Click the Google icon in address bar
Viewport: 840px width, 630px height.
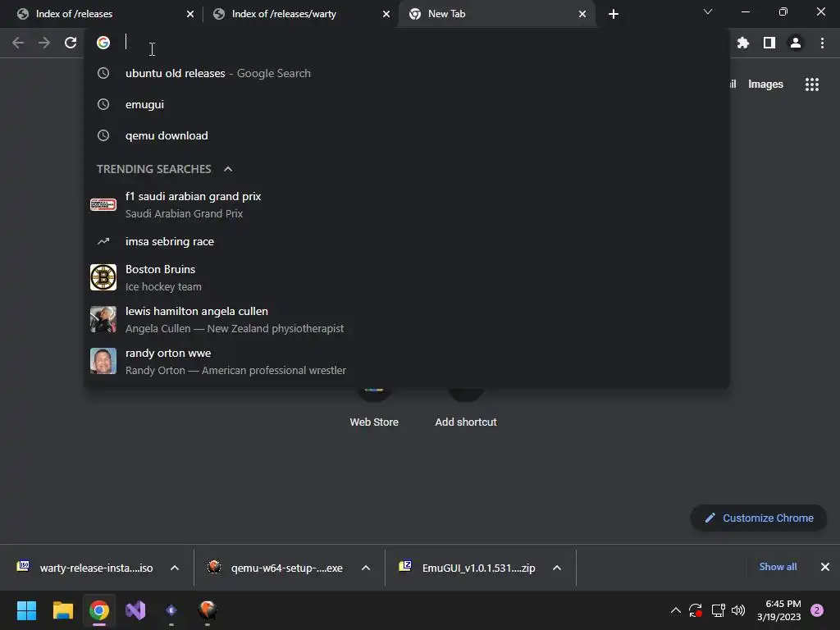tap(103, 43)
